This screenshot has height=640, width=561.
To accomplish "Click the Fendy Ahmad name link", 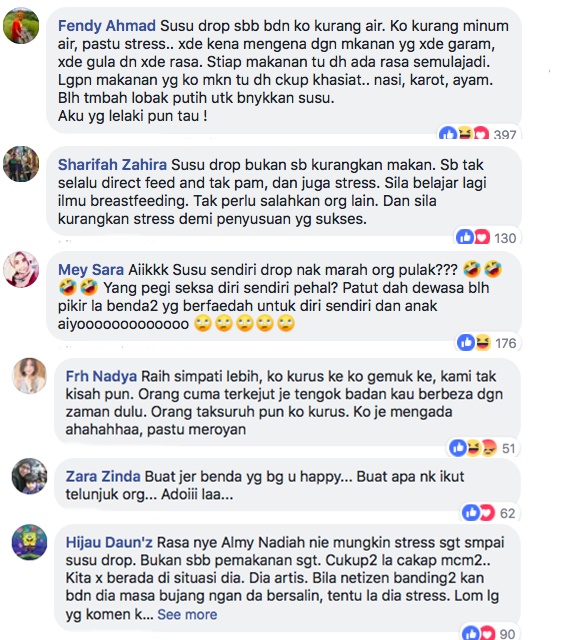I will tap(107, 26).
